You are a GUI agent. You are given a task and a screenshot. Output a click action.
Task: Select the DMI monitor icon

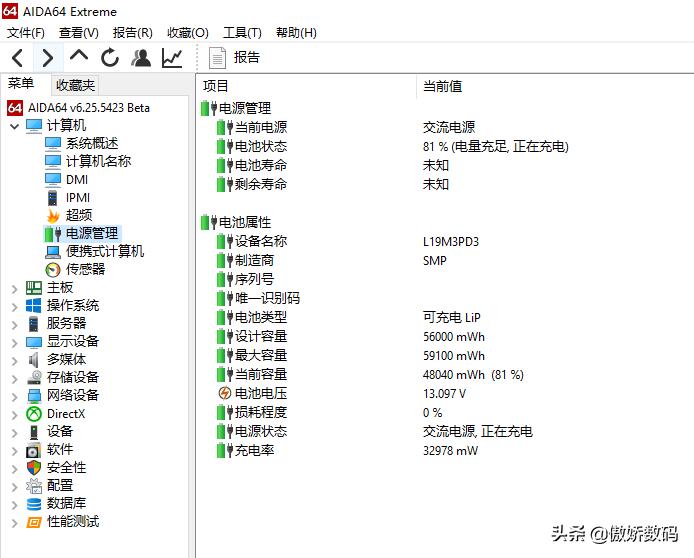[53, 180]
